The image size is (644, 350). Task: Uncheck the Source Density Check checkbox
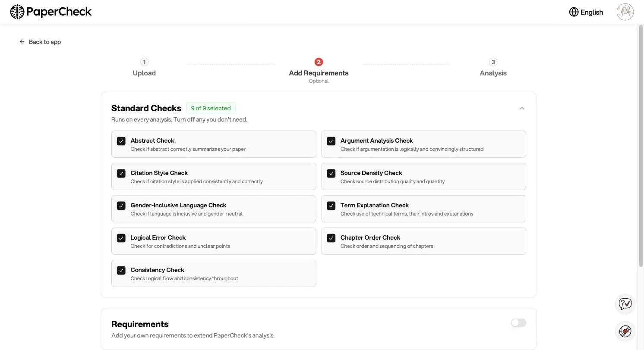point(331,173)
